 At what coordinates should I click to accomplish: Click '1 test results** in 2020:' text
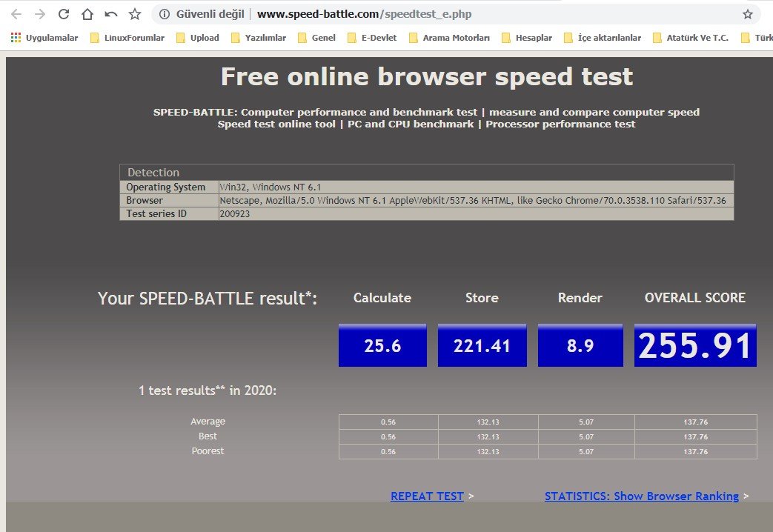point(207,390)
